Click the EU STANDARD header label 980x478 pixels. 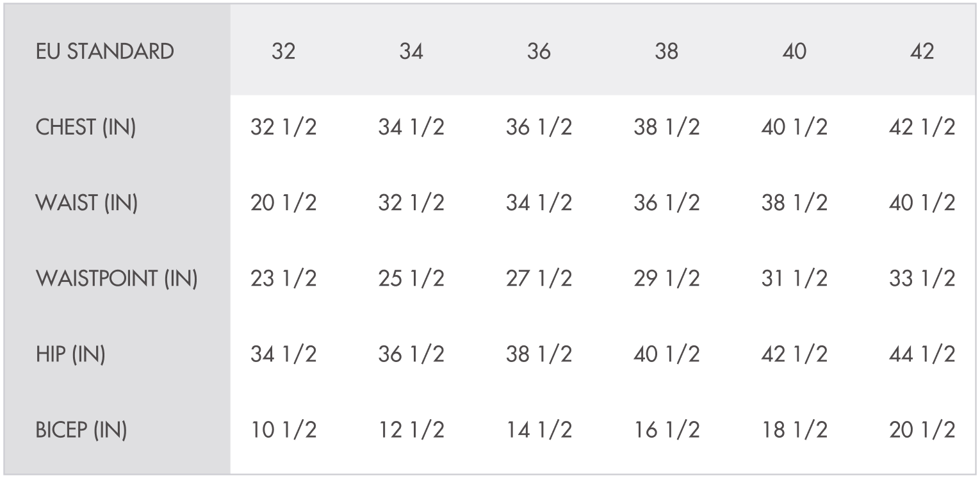[104, 52]
